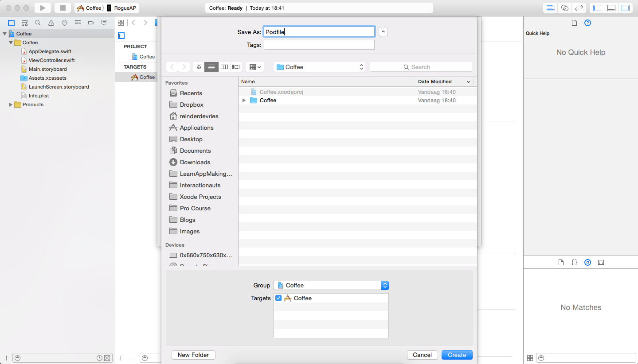Open the item arrangement dropdown
638x364 pixels.
255,67
